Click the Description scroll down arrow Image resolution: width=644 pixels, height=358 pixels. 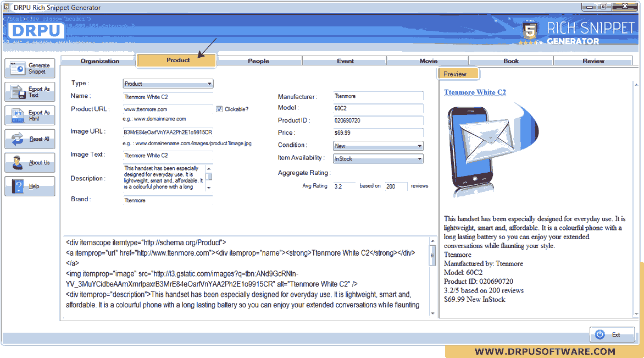coord(209,188)
